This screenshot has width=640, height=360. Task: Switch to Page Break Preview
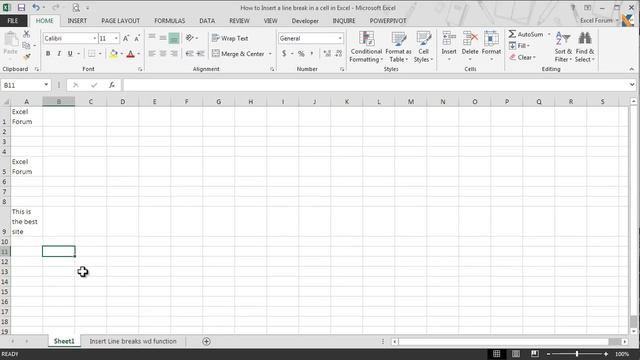click(535, 354)
